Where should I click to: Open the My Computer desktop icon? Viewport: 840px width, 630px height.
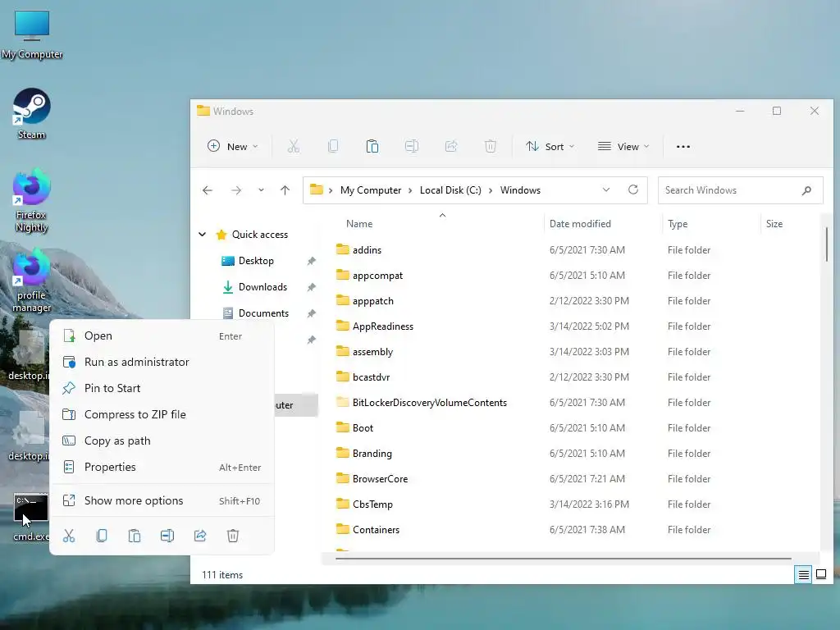point(32,34)
